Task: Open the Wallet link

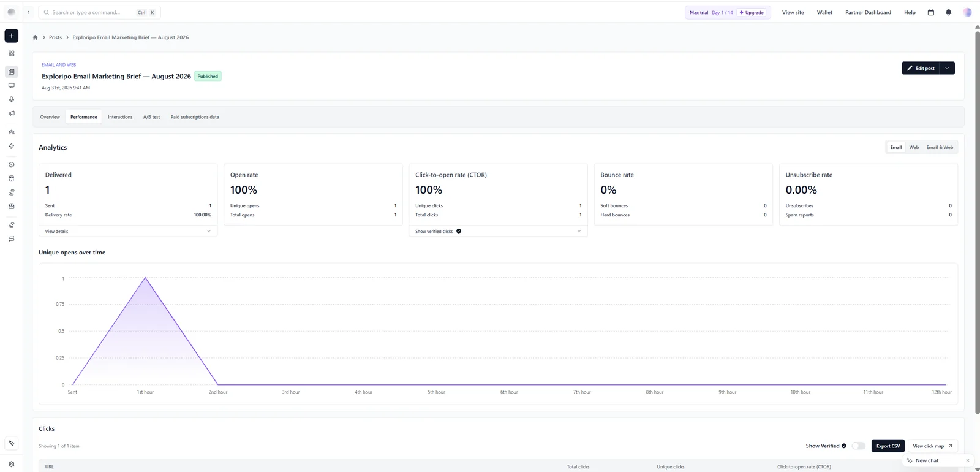Action: pyautogui.click(x=824, y=12)
